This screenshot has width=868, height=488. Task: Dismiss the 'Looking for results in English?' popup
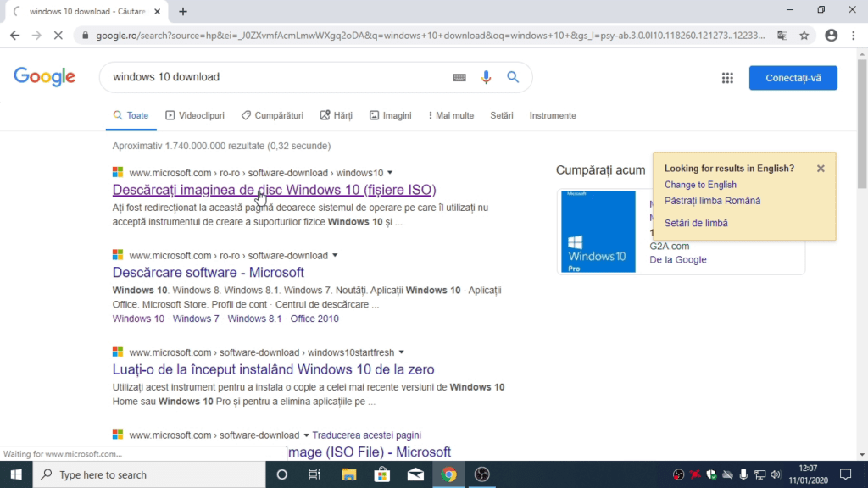coord(821,169)
